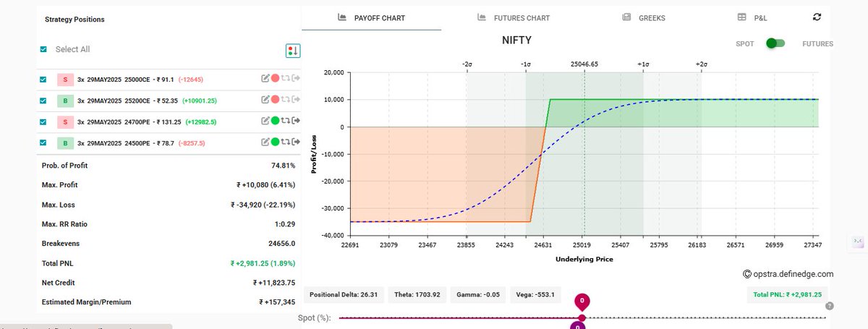Image resolution: width=868 pixels, height=329 pixels.
Task: Click the gray question mark help icon
Action: click(x=829, y=306)
